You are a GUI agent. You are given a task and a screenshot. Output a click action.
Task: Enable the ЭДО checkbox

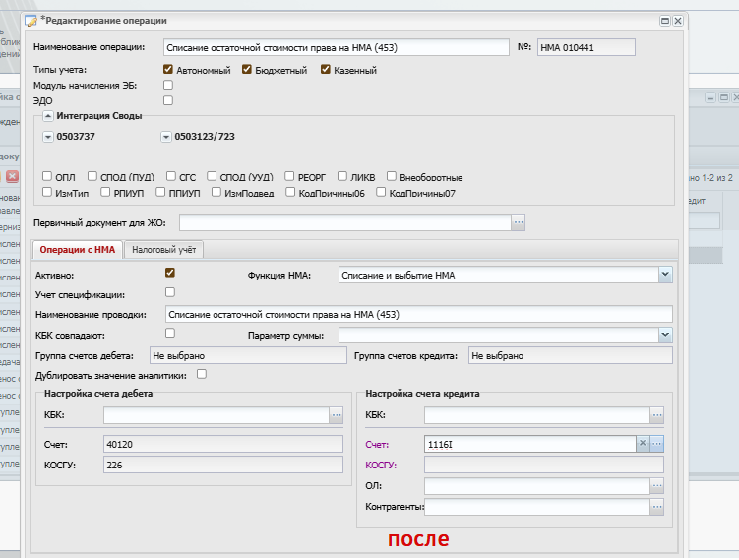point(168,100)
